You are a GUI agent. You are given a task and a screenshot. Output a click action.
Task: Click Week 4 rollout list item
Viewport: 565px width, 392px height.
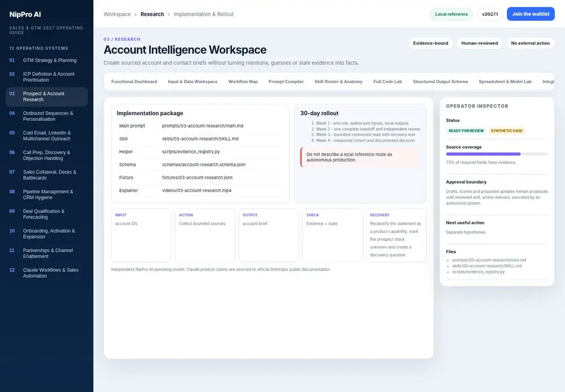[x=365, y=141]
